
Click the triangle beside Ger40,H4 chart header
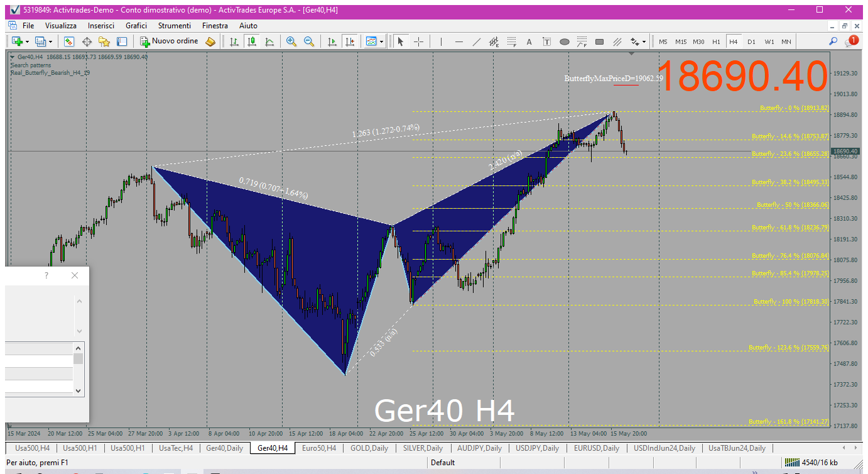pos(13,57)
